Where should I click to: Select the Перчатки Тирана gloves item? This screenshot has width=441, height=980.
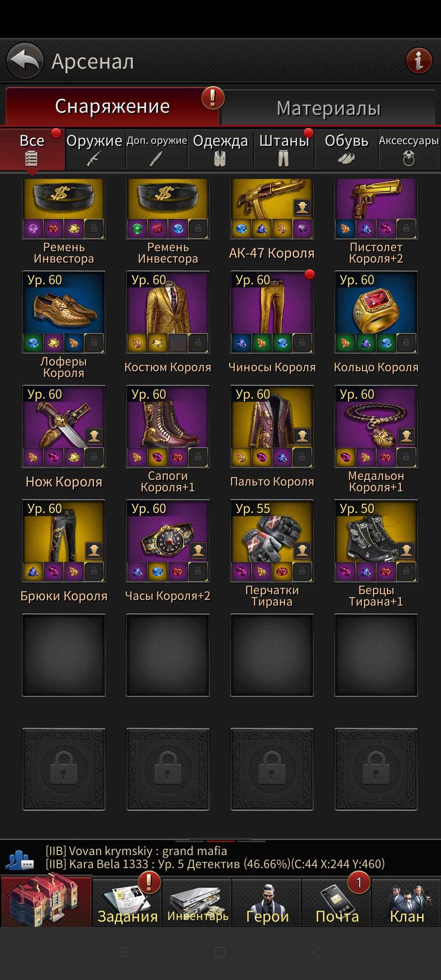point(272,553)
